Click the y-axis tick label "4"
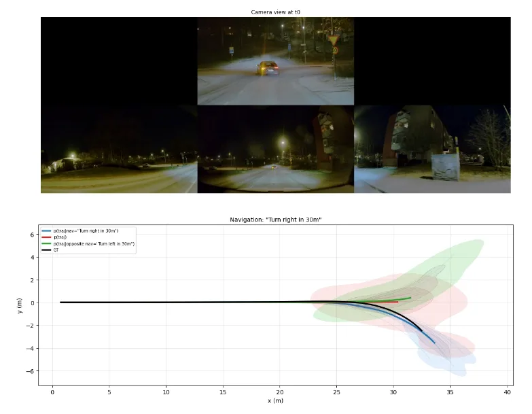This screenshot has height=414, width=532. pyautogui.click(x=33, y=257)
